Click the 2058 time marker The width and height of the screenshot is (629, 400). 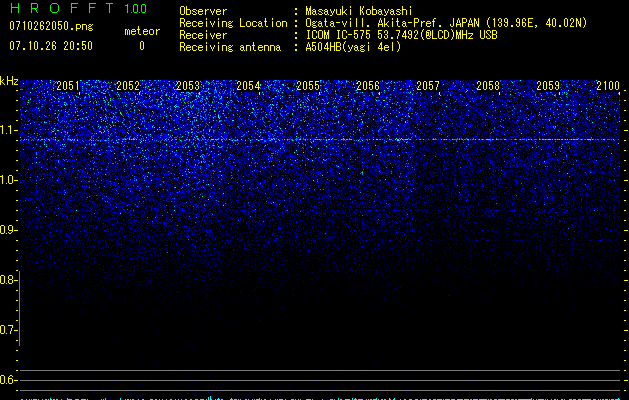pyautogui.click(x=488, y=86)
